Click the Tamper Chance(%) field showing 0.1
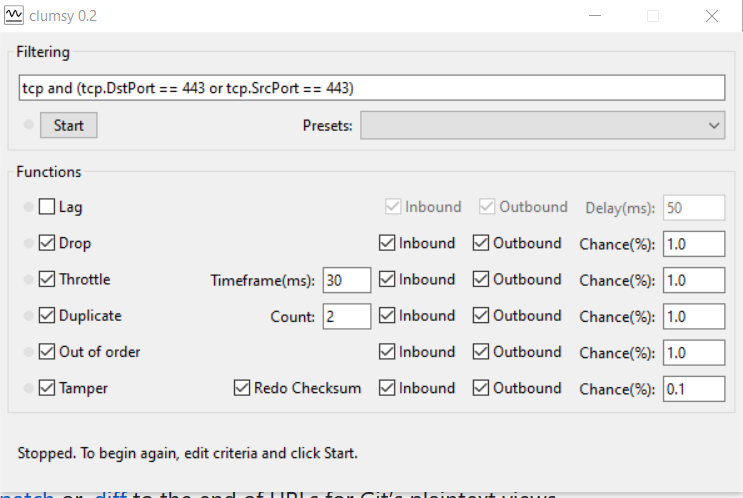743x498 pixels. pyautogui.click(x=694, y=389)
